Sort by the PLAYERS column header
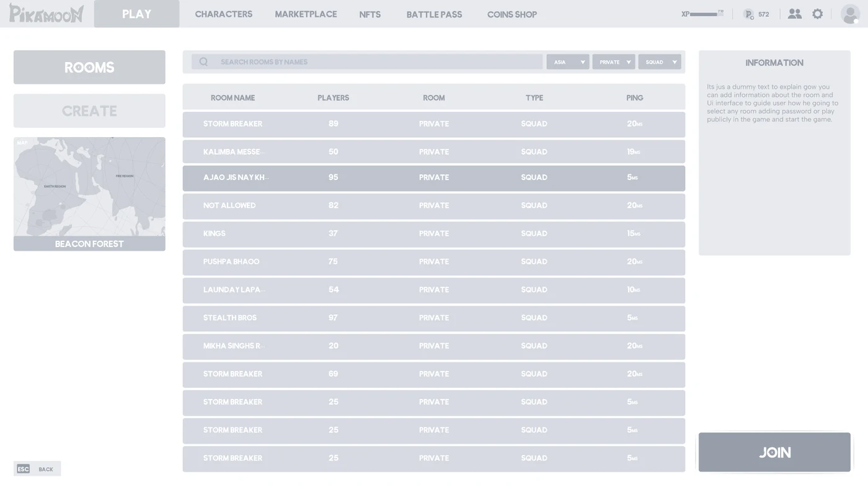The height and width of the screenshot is (489, 868). coord(333,97)
